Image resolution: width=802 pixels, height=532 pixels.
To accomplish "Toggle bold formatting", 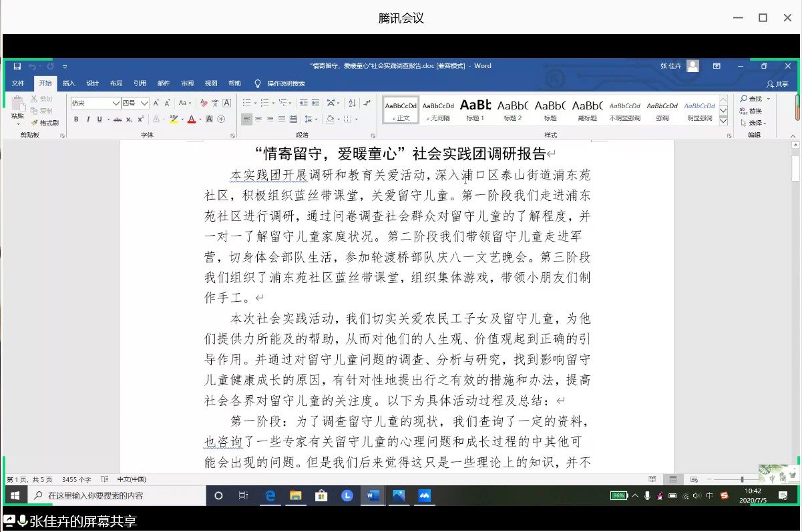I will pos(76,119).
